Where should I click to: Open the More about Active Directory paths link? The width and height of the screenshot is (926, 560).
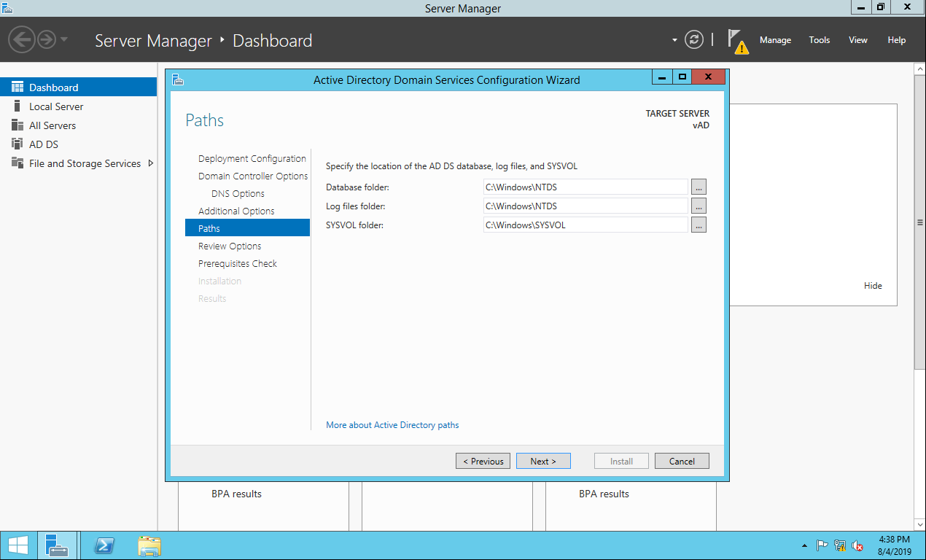pos(392,425)
